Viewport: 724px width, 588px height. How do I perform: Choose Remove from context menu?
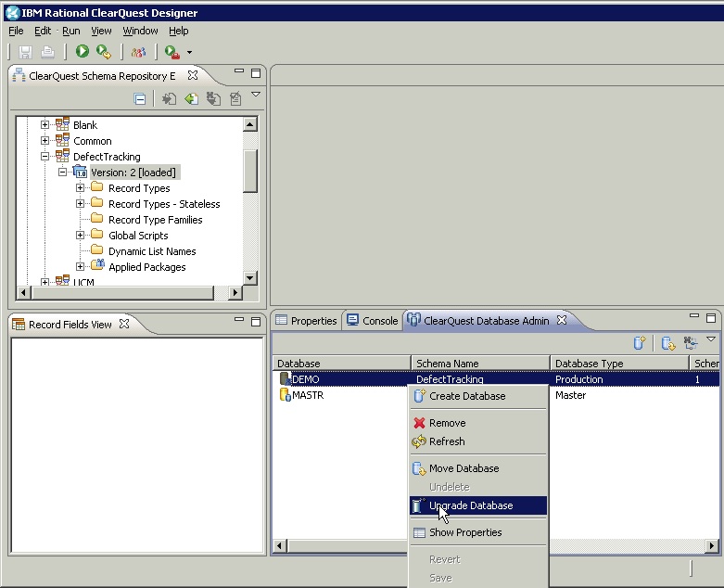(x=478, y=423)
